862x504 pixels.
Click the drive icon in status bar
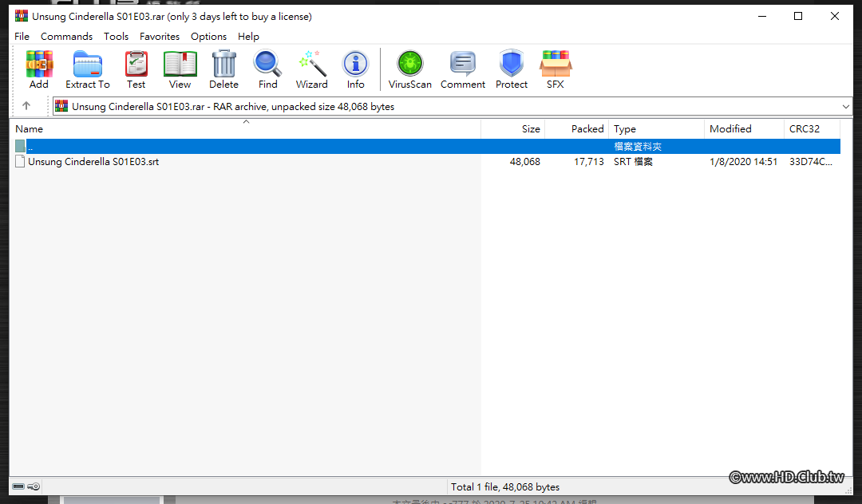(x=18, y=486)
